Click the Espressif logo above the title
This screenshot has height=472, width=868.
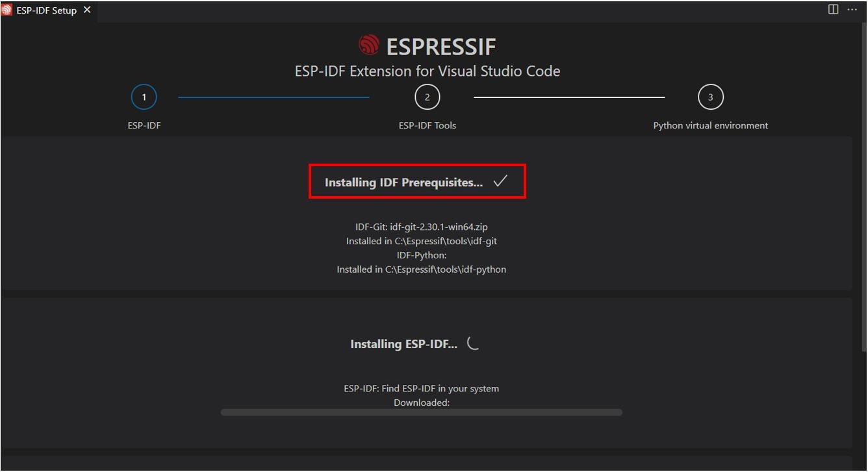pos(371,45)
